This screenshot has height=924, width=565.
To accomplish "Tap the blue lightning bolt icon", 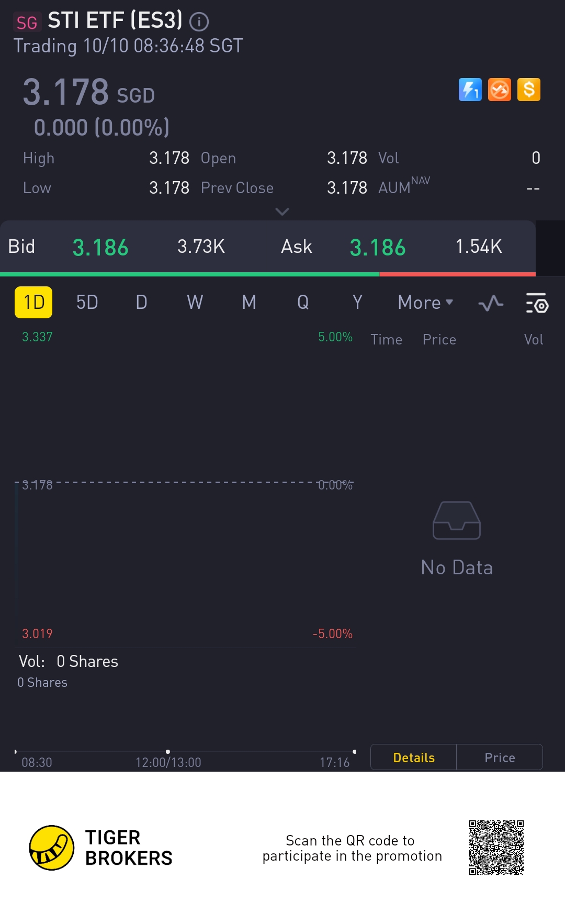I will point(470,90).
